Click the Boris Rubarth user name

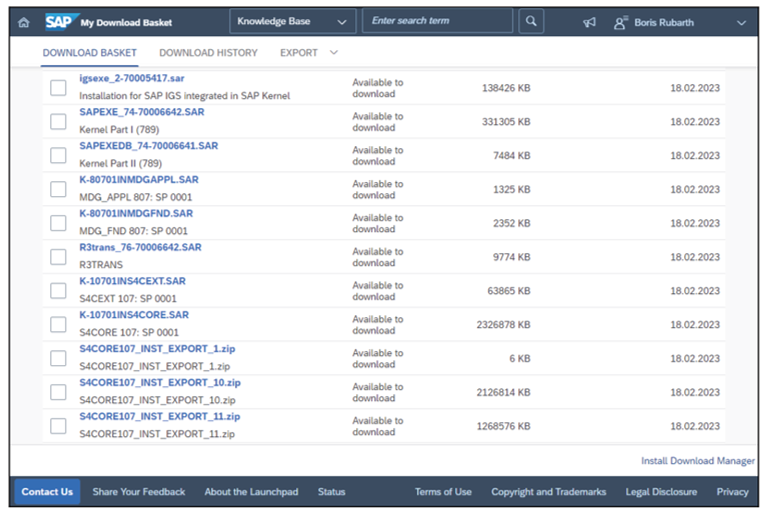point(663,22)
